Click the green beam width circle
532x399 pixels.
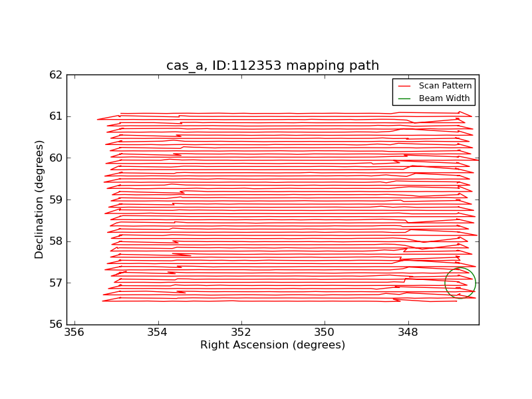coord(460,283)
